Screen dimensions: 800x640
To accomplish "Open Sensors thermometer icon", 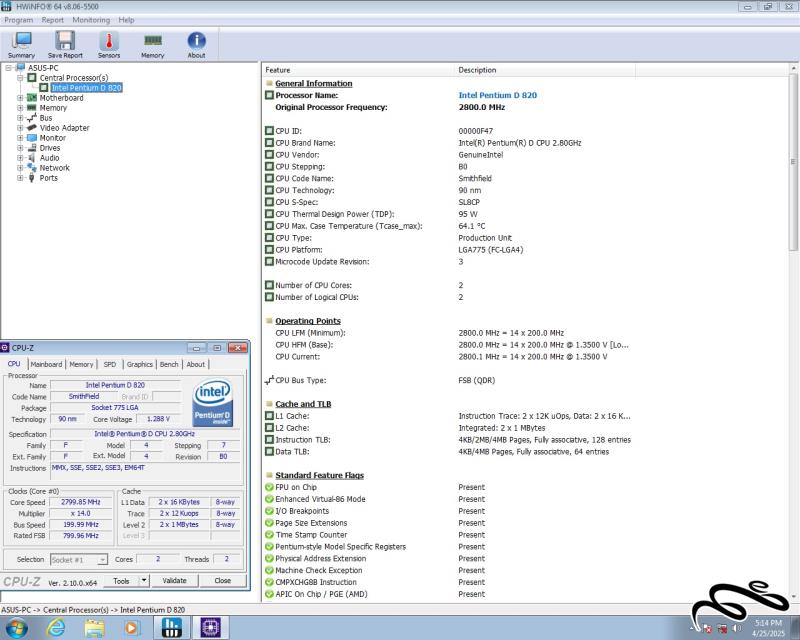I will [109, 45].
